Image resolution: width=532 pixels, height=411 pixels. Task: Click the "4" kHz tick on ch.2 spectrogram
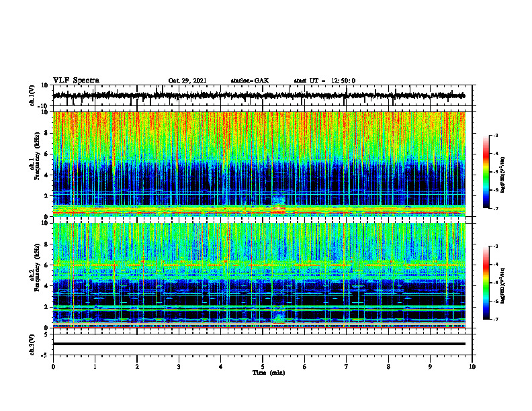(47, 286)
